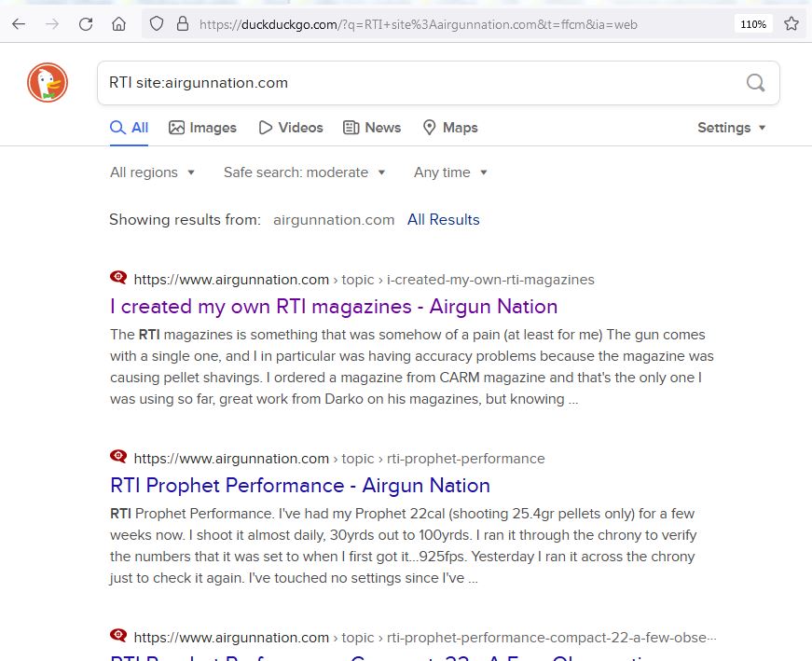Click the airgunnation.com site filter text
Screen dimensions: 812x661
[x=334, y=220]
